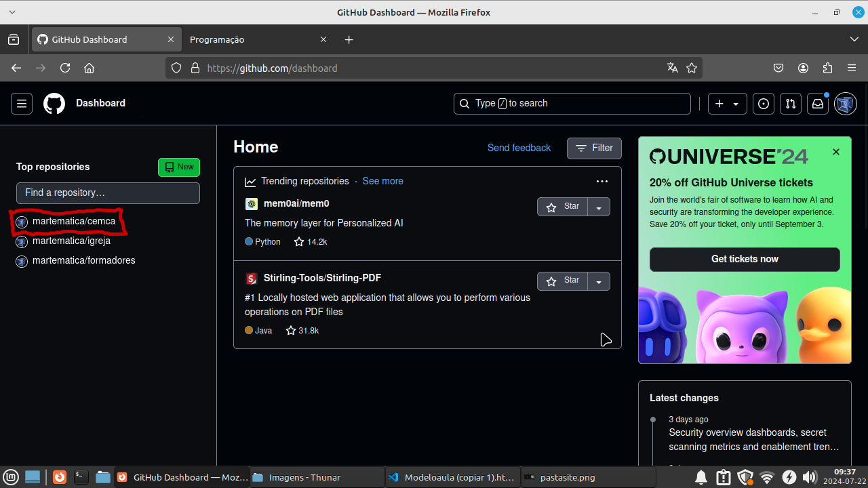Click the Stirling-PDF stargazers count 31.8k
Viewport: 868px width, 488px height.
coord(302,331)
